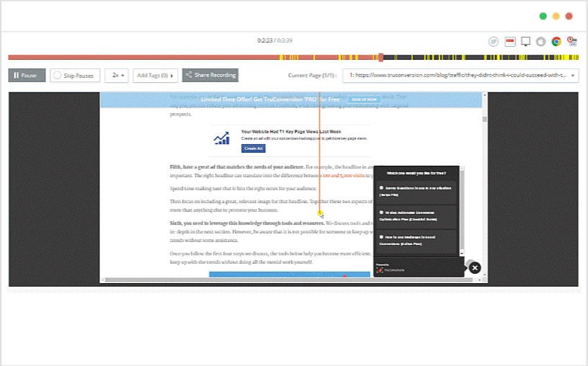Click the blue Create Ad button

tap(253, 148)
